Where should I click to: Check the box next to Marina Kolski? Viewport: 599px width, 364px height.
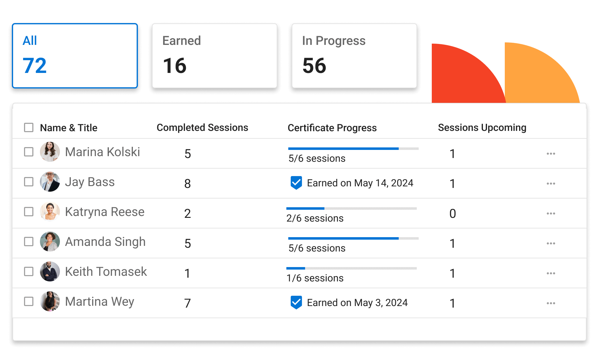(x=29, y=152)
